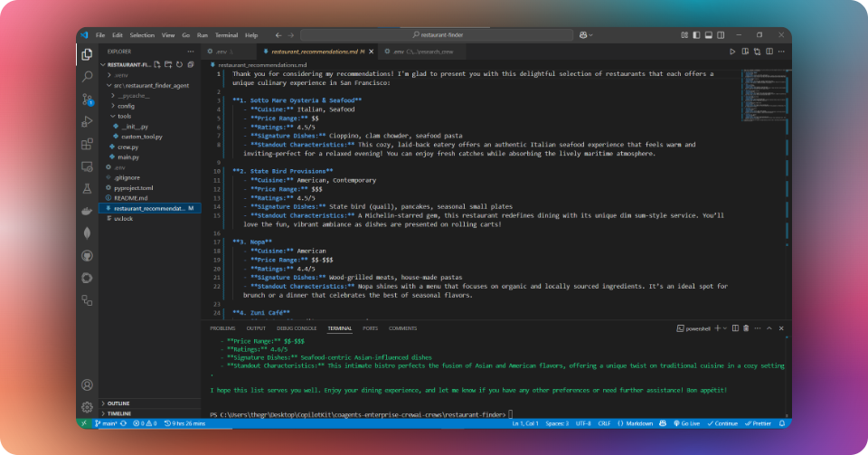The height and width of the screenshot is (455, 868).
Task: Click New Folder icon in Explorer header
Action: 168,65
